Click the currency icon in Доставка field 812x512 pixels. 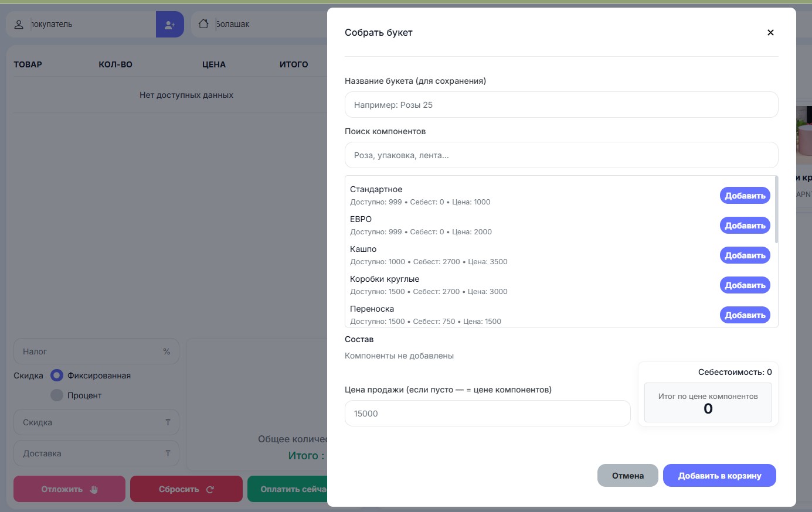[168, 453]
